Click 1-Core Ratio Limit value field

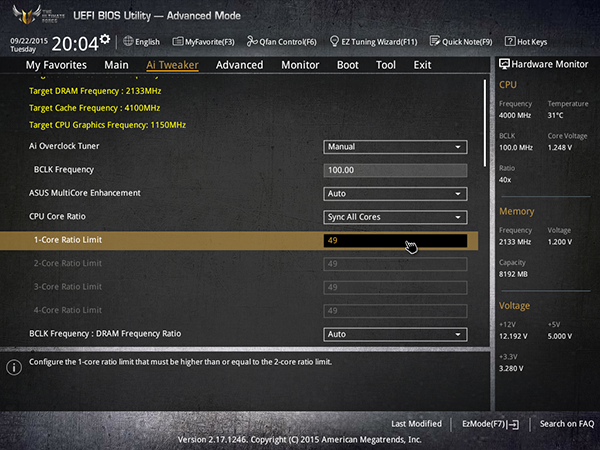[x=395, y=240]
